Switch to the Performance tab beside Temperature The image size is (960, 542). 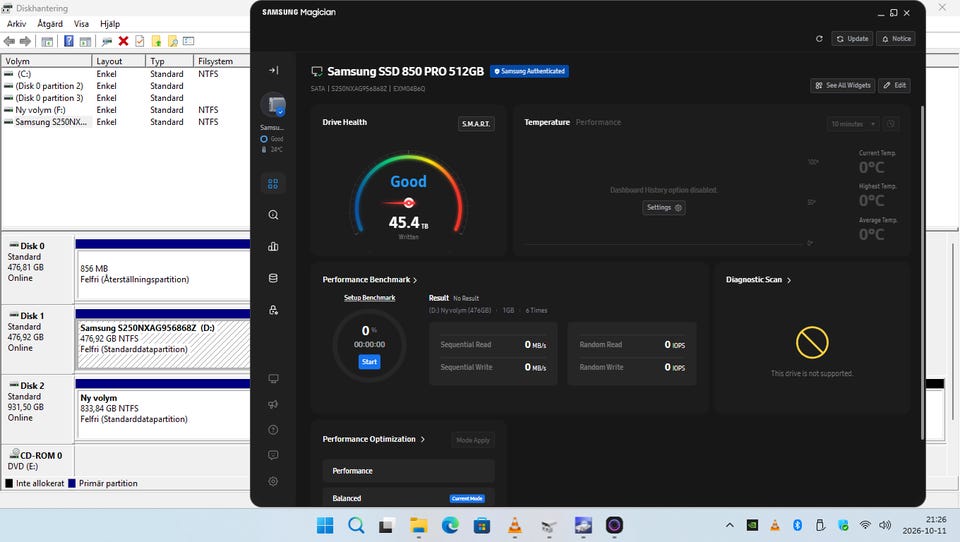[x=598, y=122]
